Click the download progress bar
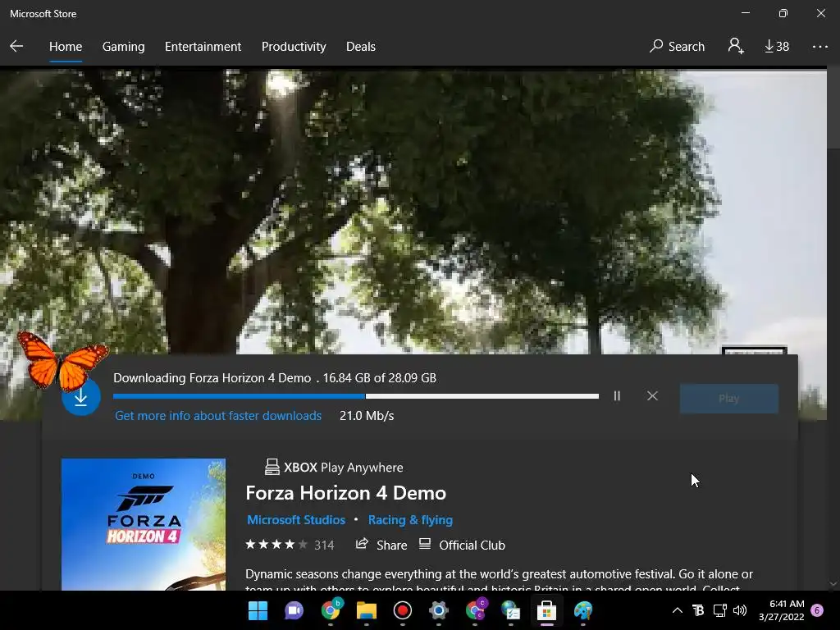This screenshot has width=840, height=630. [356, 396]
